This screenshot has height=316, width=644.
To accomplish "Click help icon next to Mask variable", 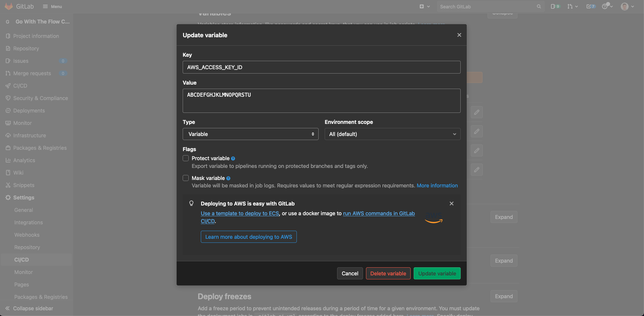I will [228, 178].
